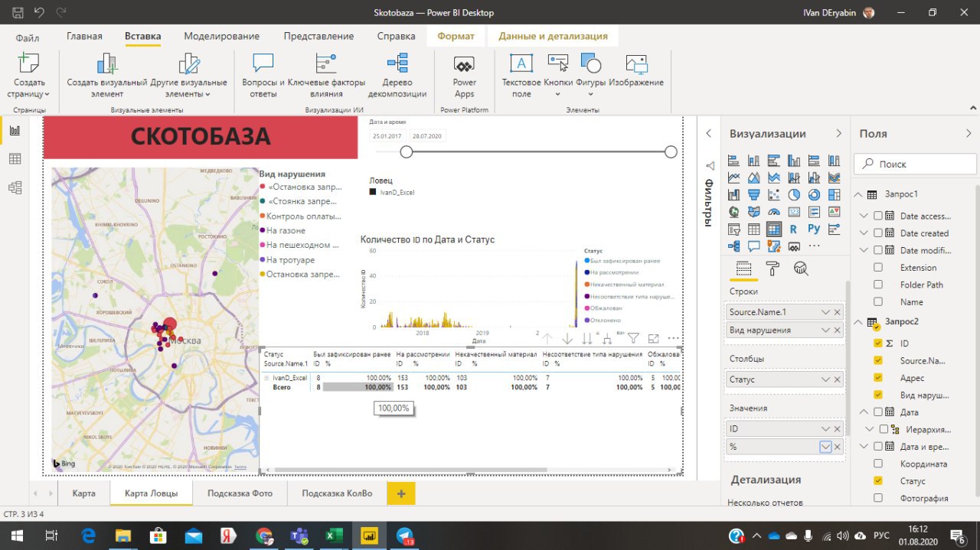Viewport: 980px width, 550px height.
Task: Remove the ID field from Значения
Action: [x=838, y=429]
